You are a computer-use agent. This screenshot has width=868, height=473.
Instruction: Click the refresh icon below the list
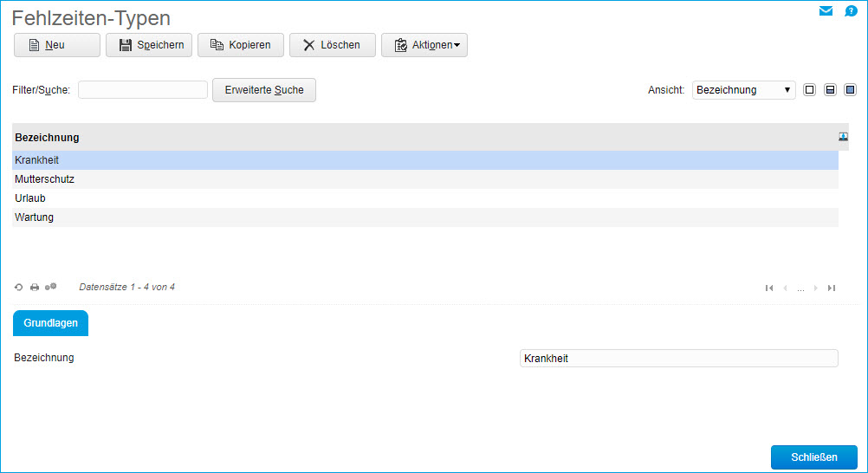pos(19,287)
